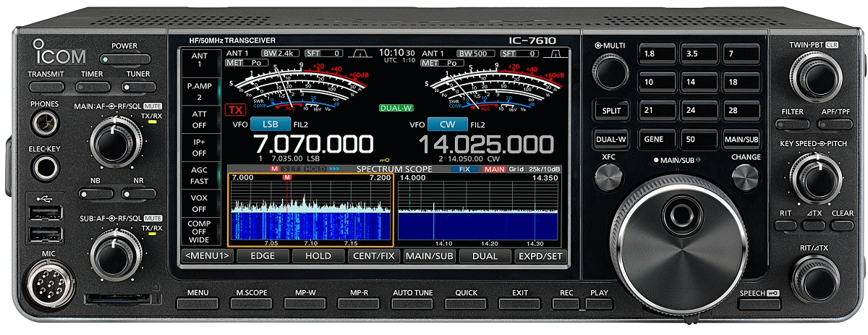Tap the BW 2.4k bandwidth indicator
Image resolution: width=868 pixels, height=335 pixels.
click(x=281, y=54)
